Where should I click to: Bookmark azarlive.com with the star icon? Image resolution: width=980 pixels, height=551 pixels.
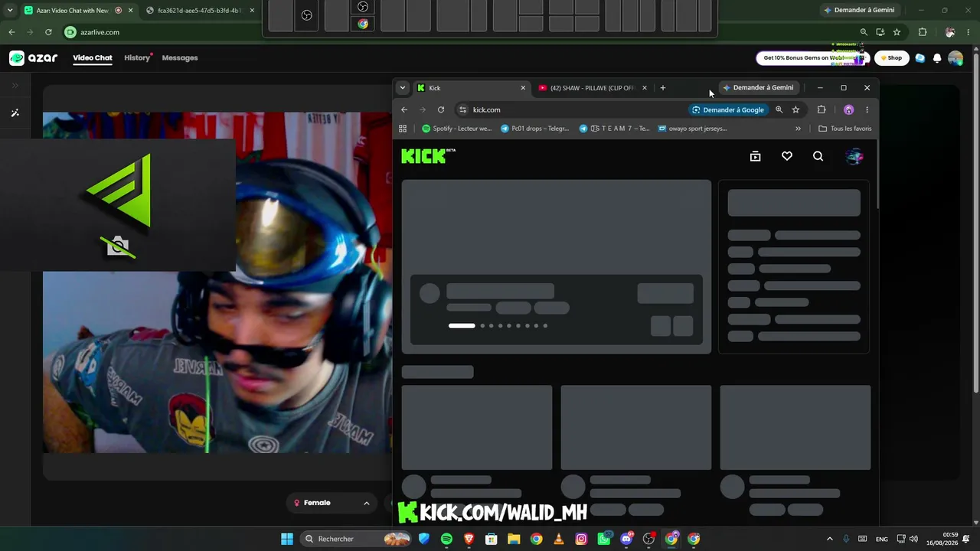click(897, 32)
